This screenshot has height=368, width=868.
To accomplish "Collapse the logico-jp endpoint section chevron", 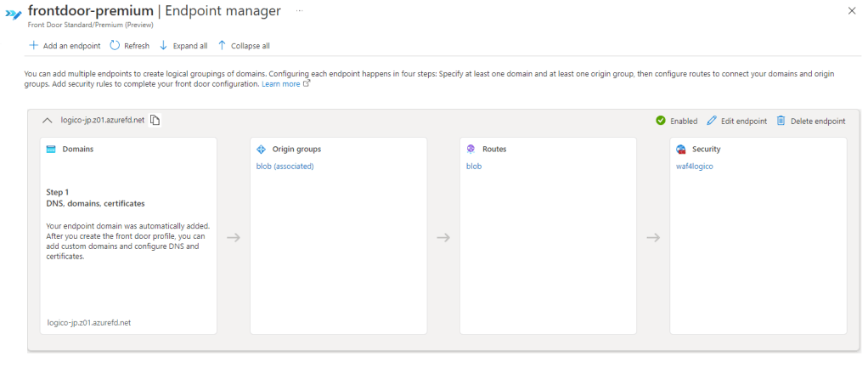I will coord(48,121).
